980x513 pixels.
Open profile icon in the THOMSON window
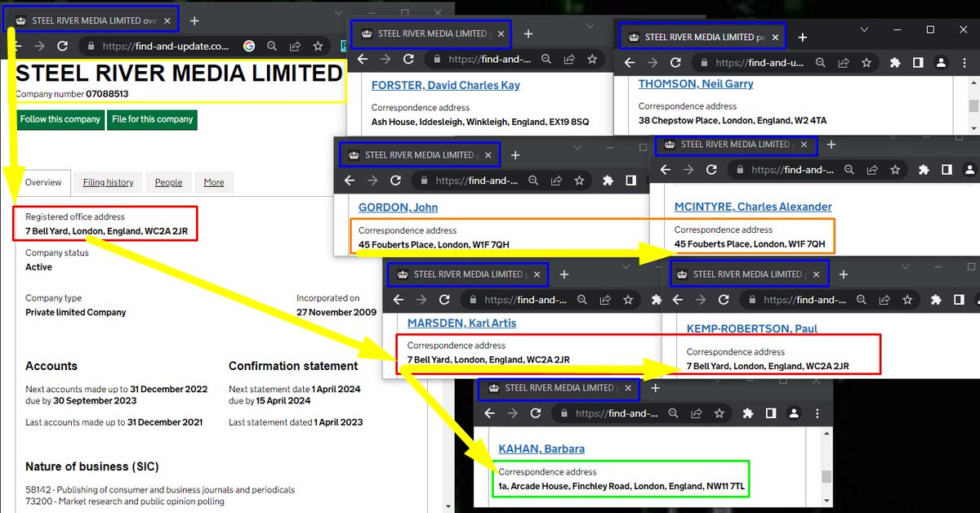(x=941, y=62)
